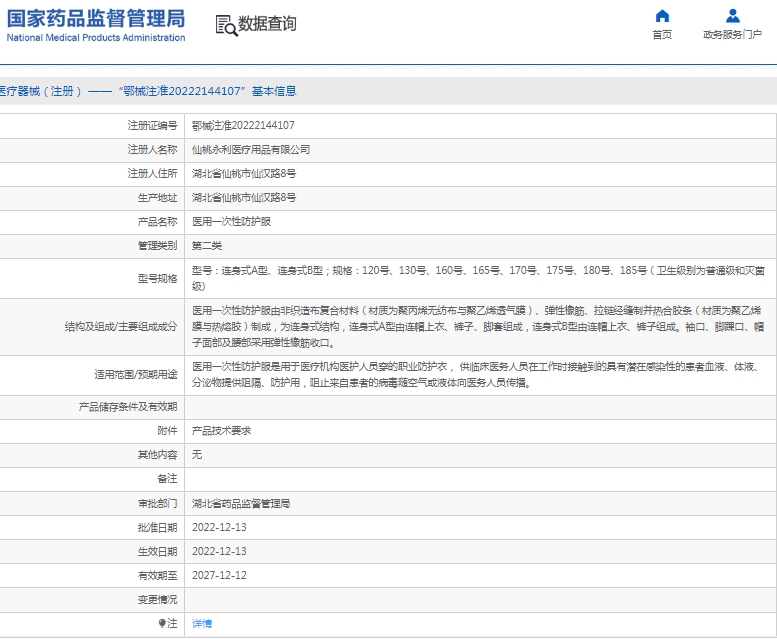Click the 结构及组成/主要组成成分 label
The image size is (777, 639).
[120, 327]
